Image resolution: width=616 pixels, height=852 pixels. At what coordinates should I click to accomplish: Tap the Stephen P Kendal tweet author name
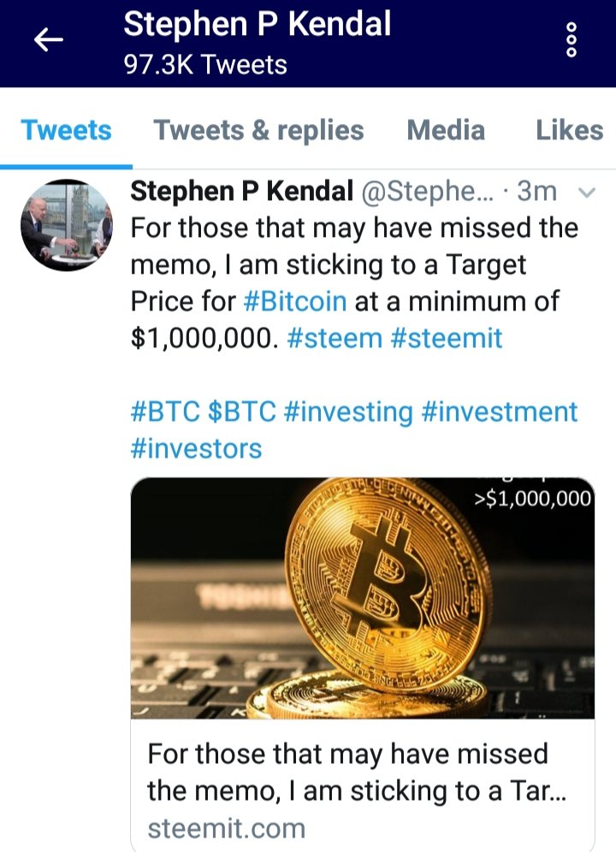[241, 192]
